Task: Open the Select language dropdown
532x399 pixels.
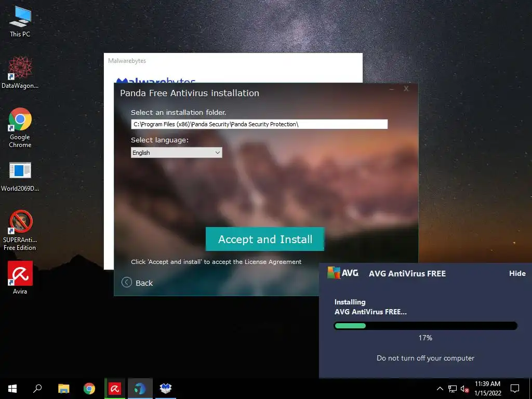Action: pos(177,153)
